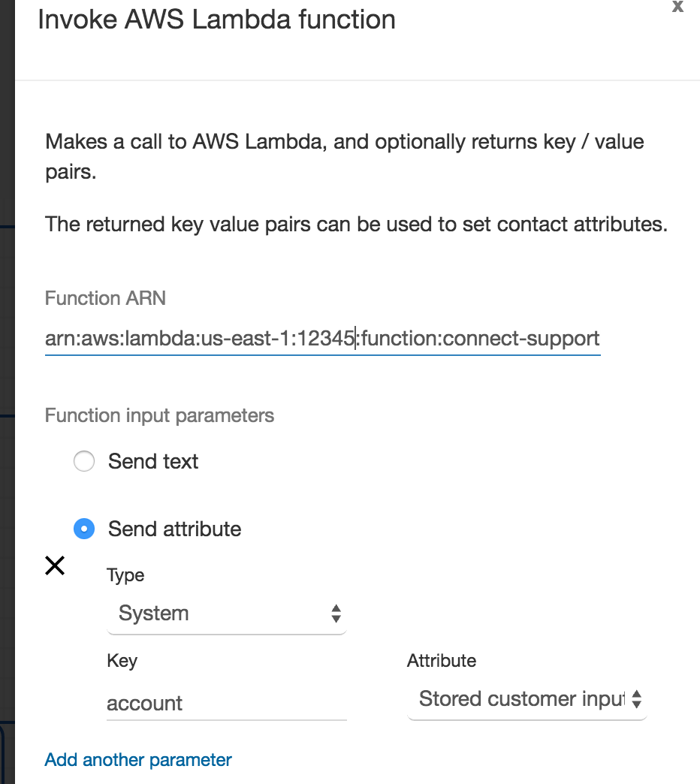Screen dimensions: 700x784
Task: Close the Invoke AWS Lambda function panel
Action: click(677, 7)
